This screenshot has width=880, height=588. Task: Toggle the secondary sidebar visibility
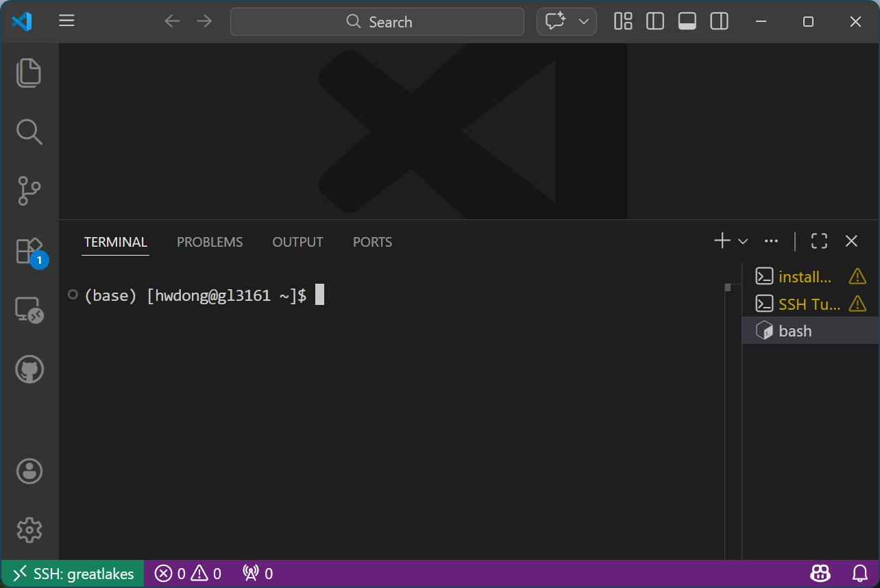(x=719, y=21)
